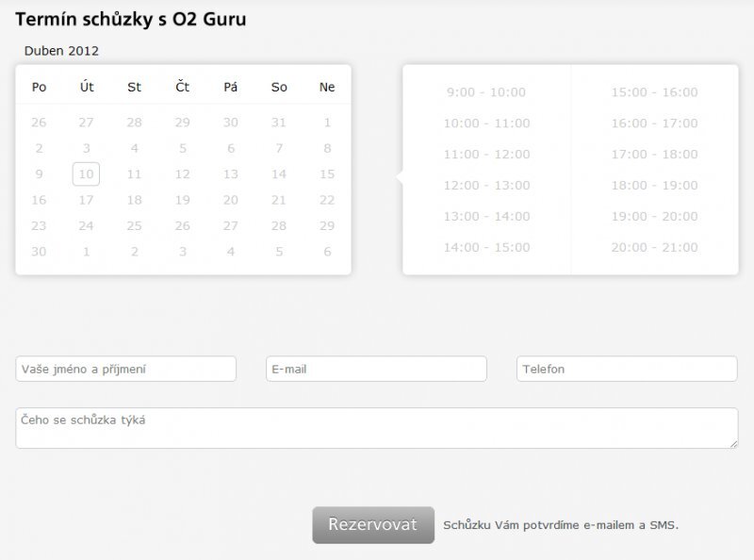Focus the Vaše jméno a příjmení field
The image size is (754, 560).
(x=125, y=369)
